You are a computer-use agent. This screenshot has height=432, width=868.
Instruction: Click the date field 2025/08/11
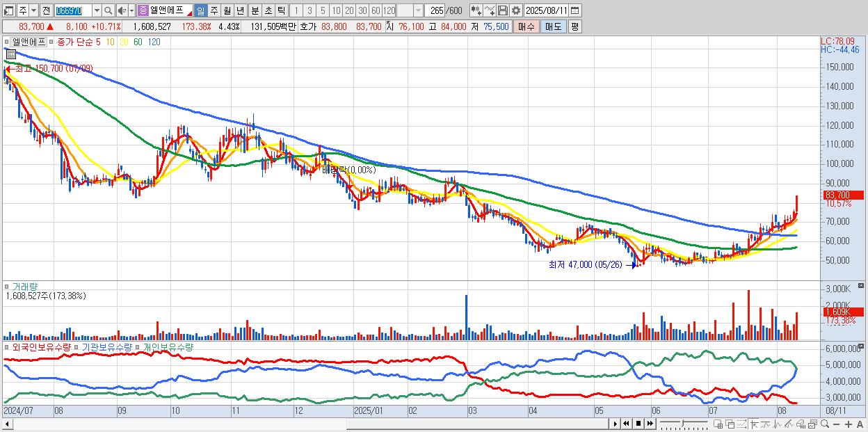tap(547, 10)
